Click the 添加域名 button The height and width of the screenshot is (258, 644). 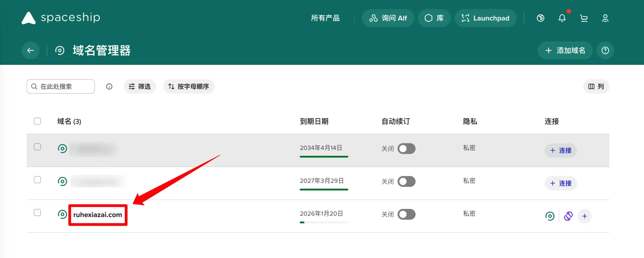coord(565,50)
